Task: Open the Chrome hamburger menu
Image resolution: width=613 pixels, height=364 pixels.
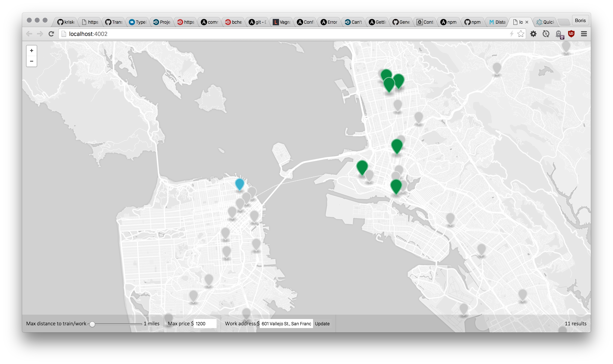Action: (x=584, y=34)
